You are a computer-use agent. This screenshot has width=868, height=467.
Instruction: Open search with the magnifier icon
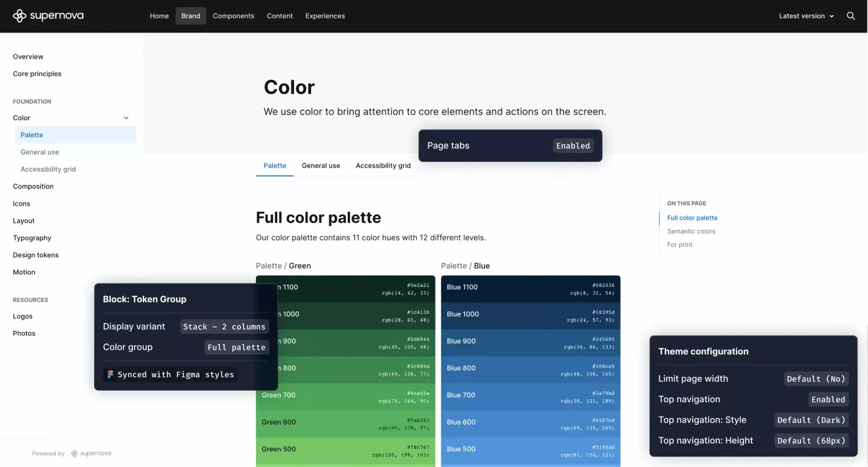pyautogui.click(x=851, y=16)
